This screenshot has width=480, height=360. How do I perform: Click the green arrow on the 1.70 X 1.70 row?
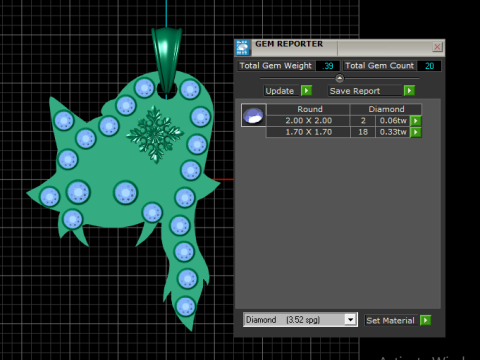[416, 132]
